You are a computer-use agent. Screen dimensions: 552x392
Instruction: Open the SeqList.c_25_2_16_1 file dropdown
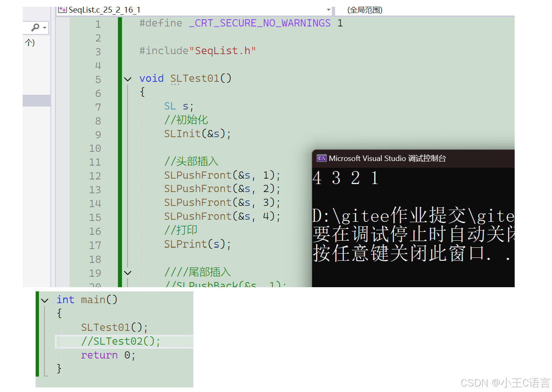328,10
